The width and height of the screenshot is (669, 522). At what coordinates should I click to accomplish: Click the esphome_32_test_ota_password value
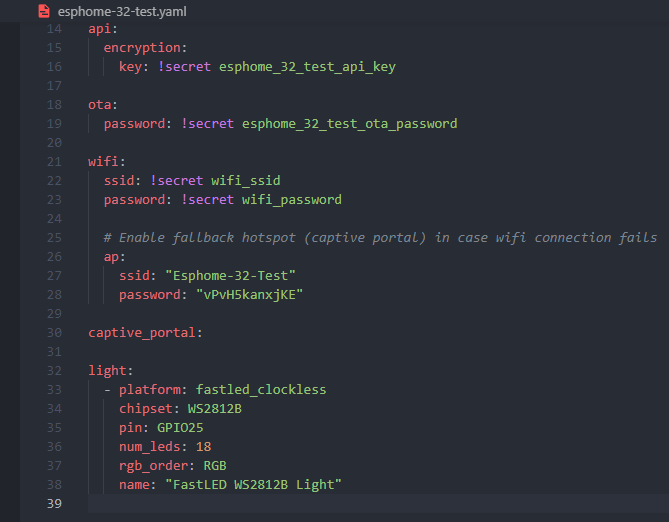[x=350, y=124]
